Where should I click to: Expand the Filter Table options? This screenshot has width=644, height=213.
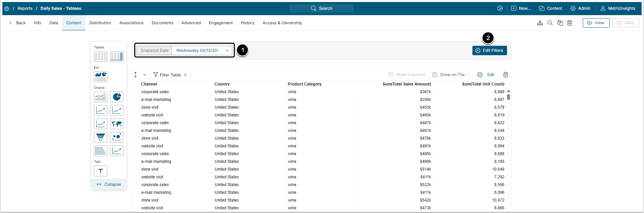[170, 75]
